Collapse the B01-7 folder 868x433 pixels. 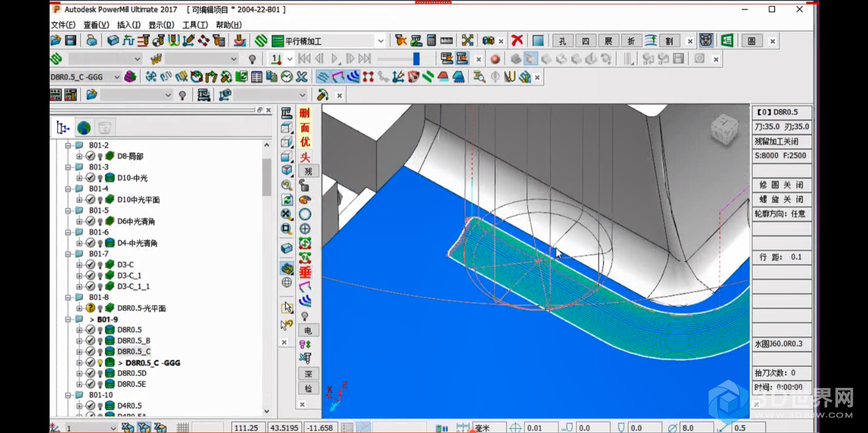coord(69,254)
